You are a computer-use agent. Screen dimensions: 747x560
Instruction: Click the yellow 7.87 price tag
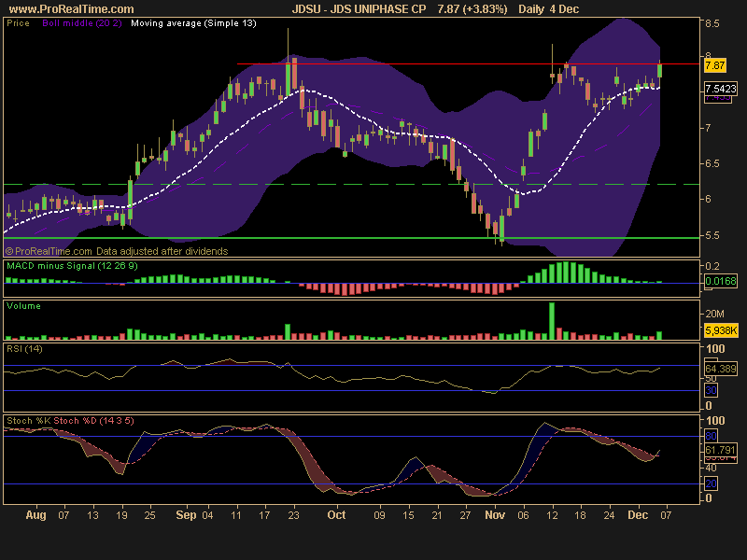coord(714,65)
